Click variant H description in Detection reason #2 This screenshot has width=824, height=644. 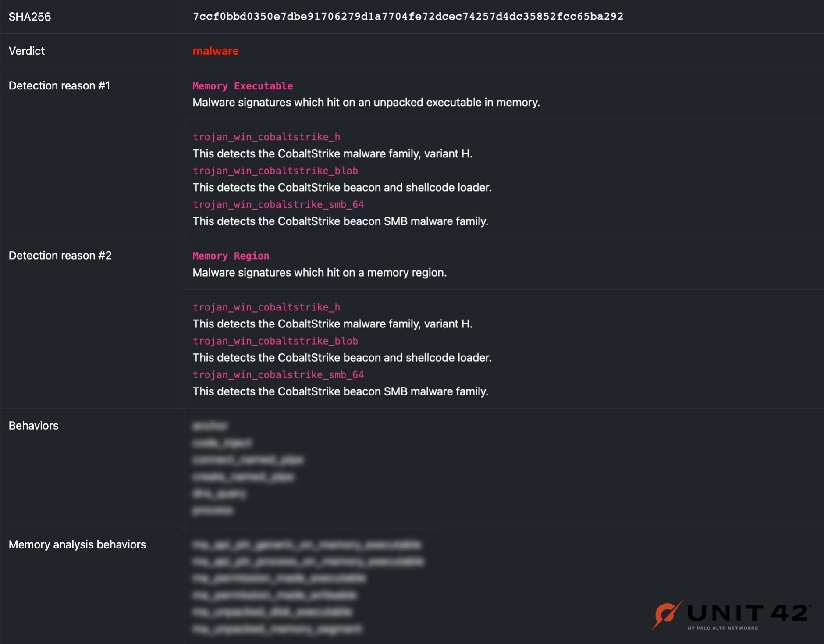(332, 324)
